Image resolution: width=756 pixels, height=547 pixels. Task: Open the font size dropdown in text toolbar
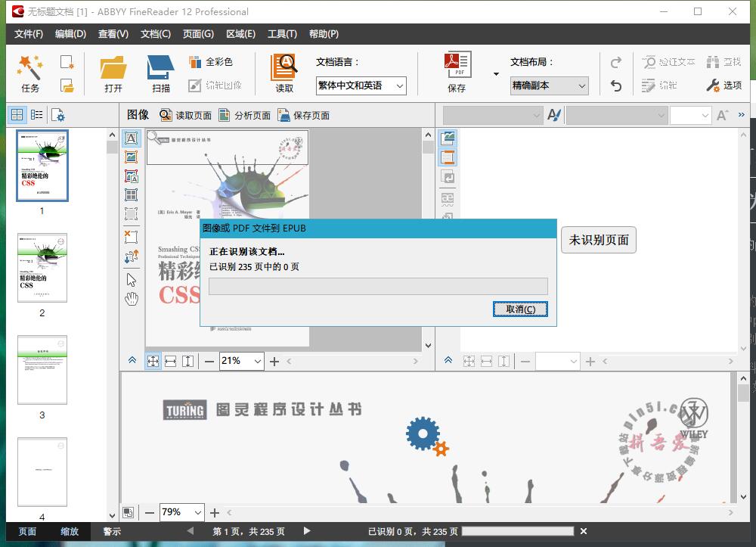click(690, 115)
